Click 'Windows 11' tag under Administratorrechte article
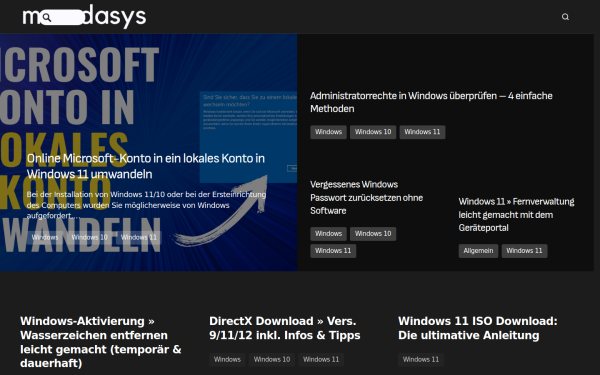 (422, 132)
